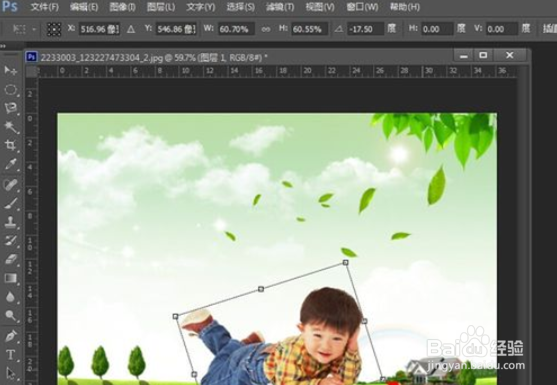The height and width of the screenshot is (385, 557).
Task: Select the Crop tool
Action: pos(10,145)
